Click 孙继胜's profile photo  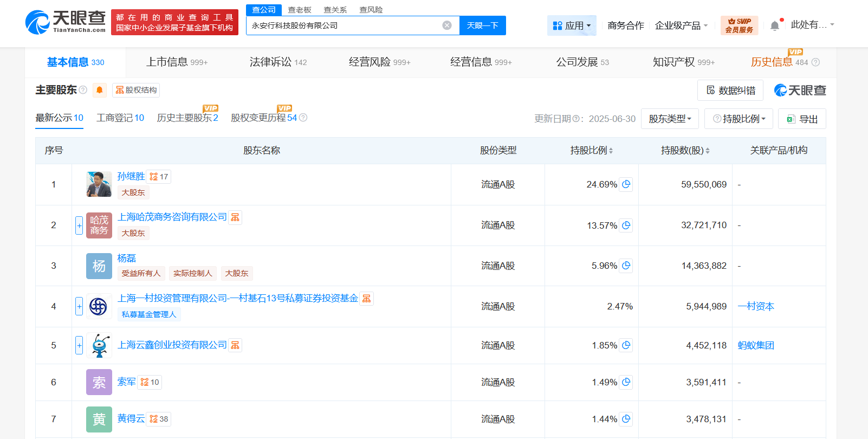click(99, 184)
